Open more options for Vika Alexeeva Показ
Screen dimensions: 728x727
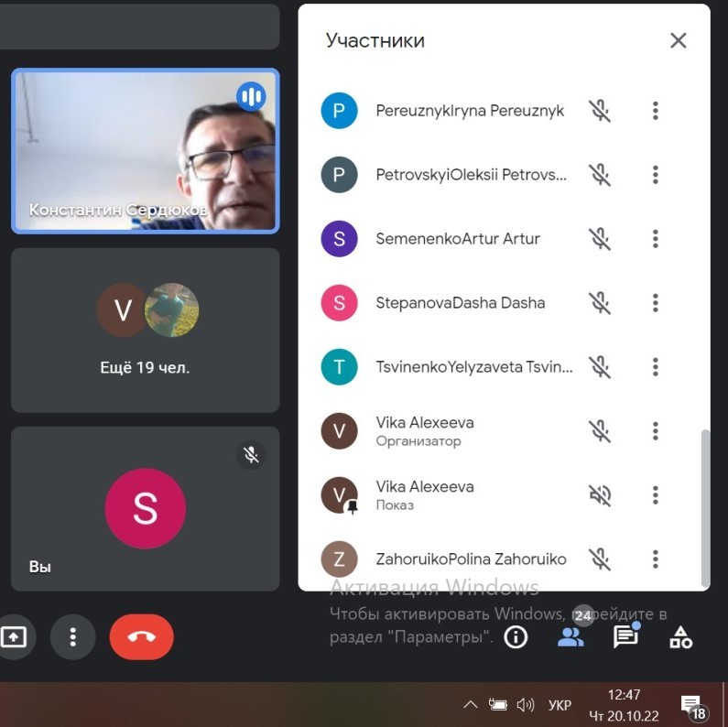point(655,494)
